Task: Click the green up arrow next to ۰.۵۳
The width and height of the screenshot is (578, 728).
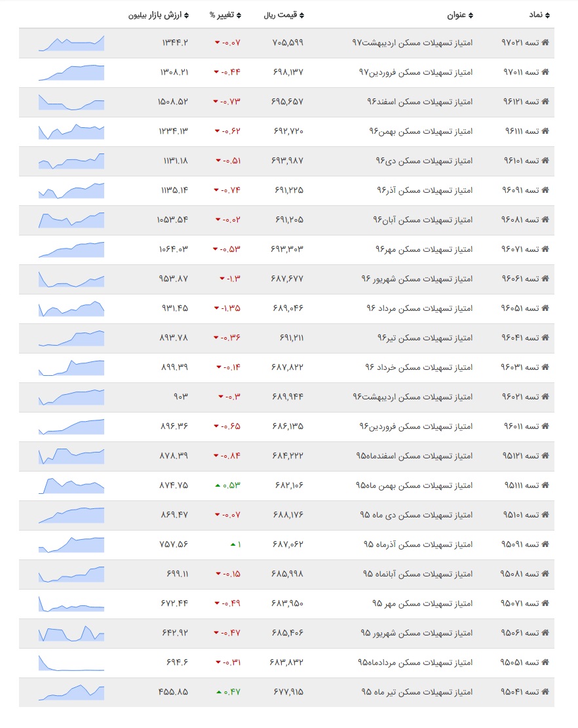Action: [x=218, y=485]
